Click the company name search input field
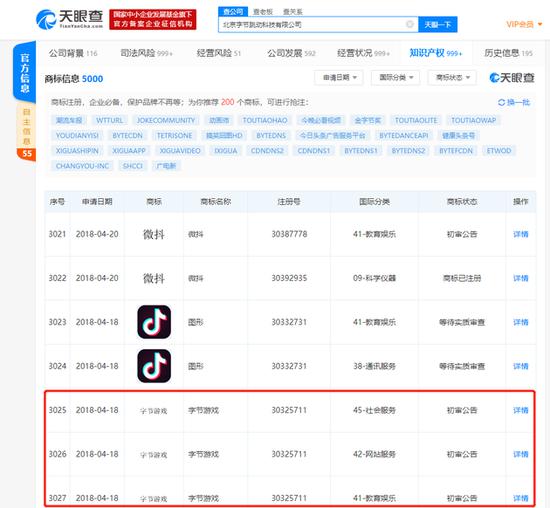Viewport: 550px width, 508px height. click(312, 25)
